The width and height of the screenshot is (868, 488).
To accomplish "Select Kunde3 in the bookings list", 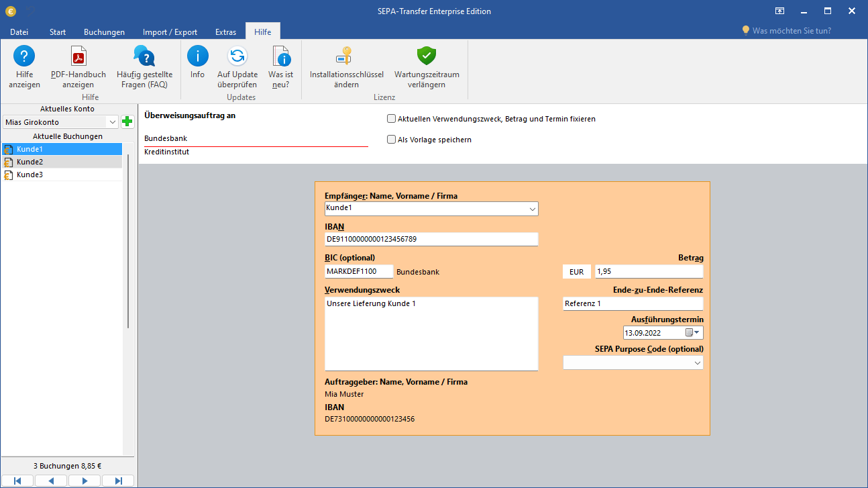I will 30,175.
